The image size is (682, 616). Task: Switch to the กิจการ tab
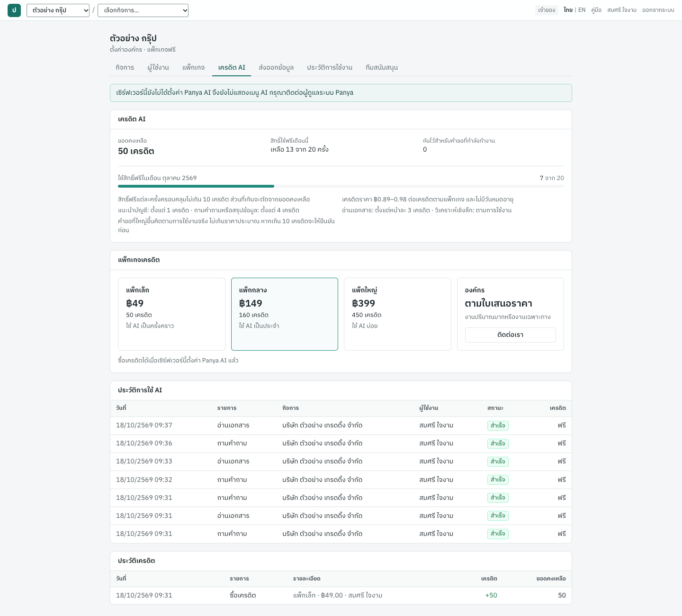pyautogui.click(x=125, y=67)
